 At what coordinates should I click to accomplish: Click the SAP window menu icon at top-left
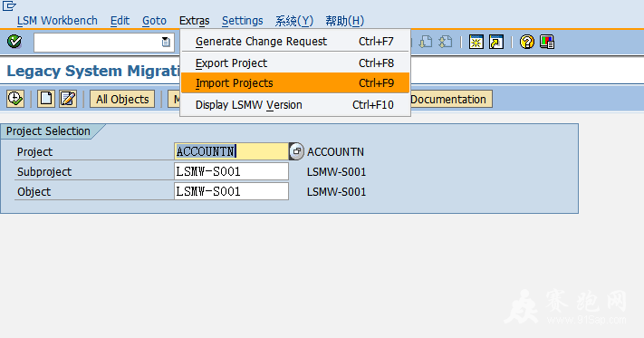coord(9,5)
